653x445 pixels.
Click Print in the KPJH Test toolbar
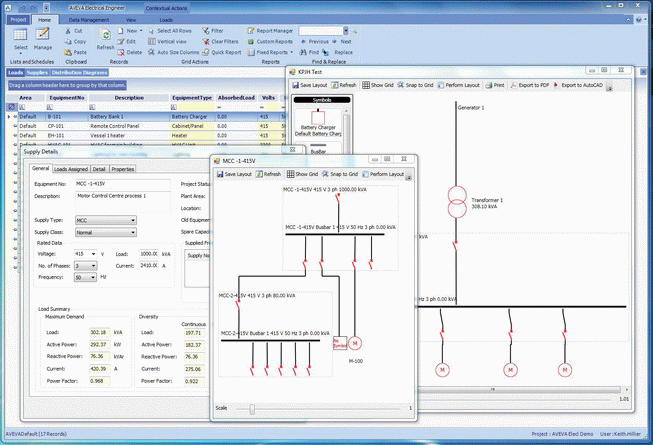pos(494,86)
